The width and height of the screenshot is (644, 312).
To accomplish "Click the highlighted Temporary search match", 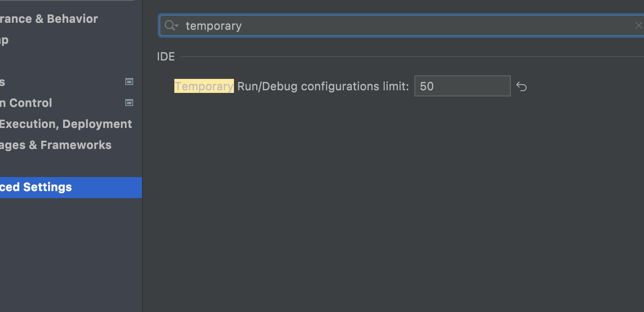I will click(x=204, y=86).
